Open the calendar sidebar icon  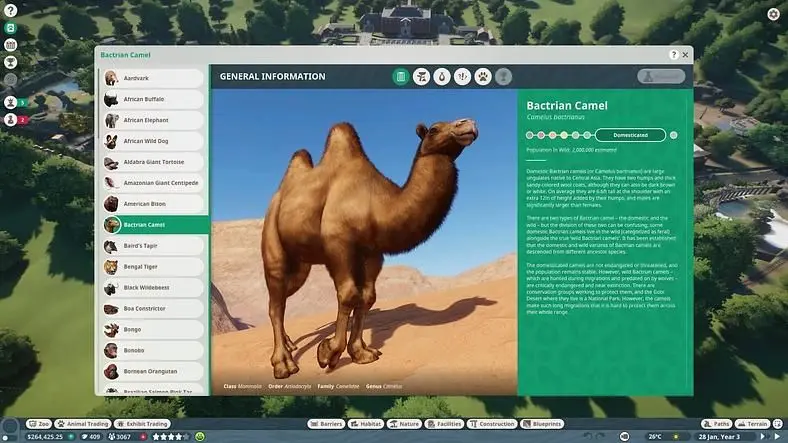click(x=11, y=45)
